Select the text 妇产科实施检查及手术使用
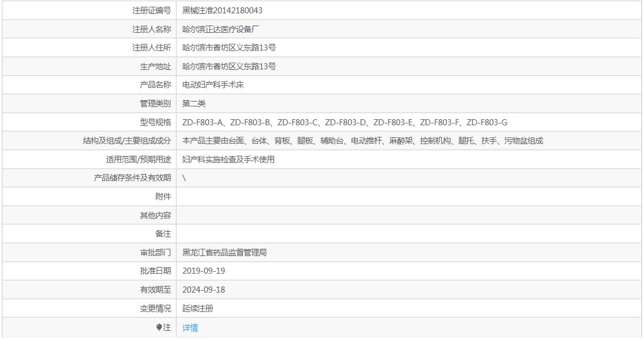Screen dimensions: 644x340 point(228,159)
